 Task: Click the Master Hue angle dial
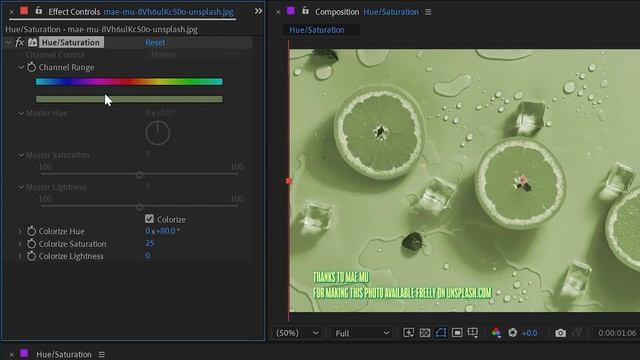coord(158,133)
